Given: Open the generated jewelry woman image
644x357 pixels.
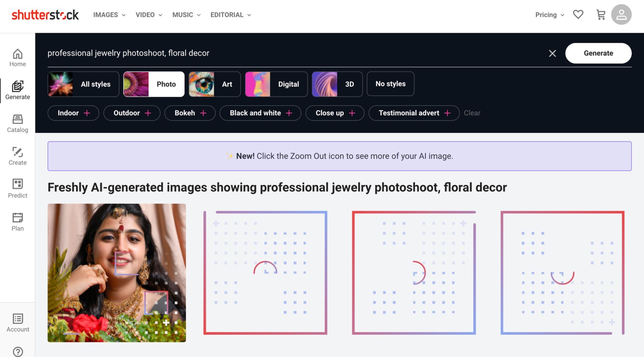Looking at the screenshot, I should click(x=117, y=273).
